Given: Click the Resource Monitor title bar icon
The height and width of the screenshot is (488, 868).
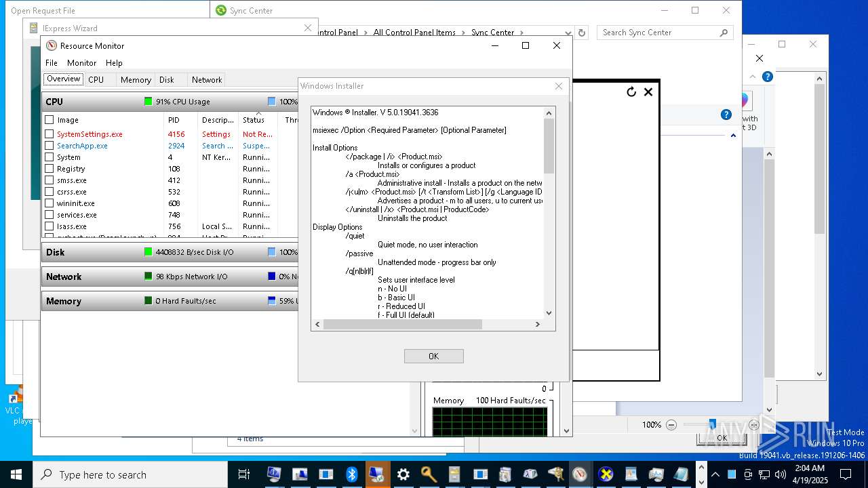Looking at the screenshot, I should (51, 45).
